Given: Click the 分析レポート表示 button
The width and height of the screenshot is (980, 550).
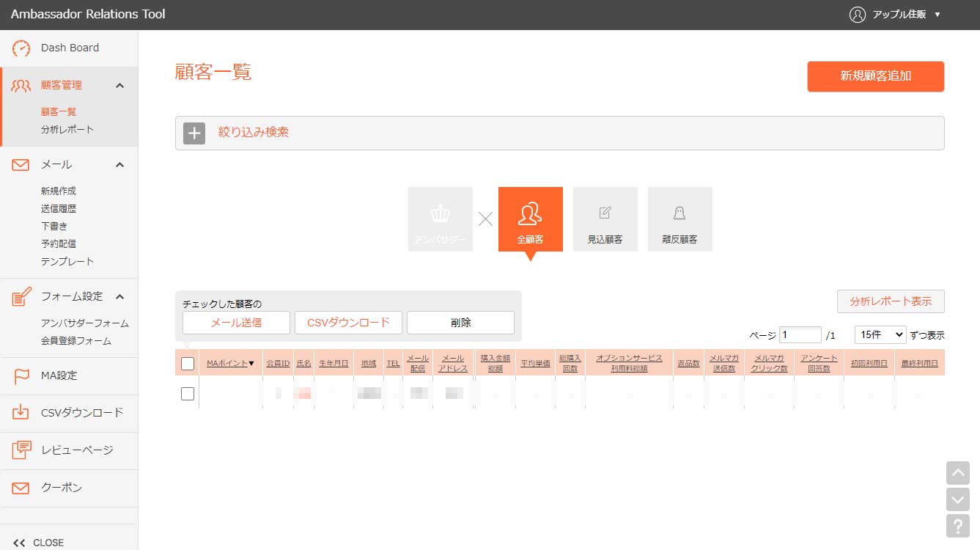Looking at the screenshot, I should pos(891,301).
